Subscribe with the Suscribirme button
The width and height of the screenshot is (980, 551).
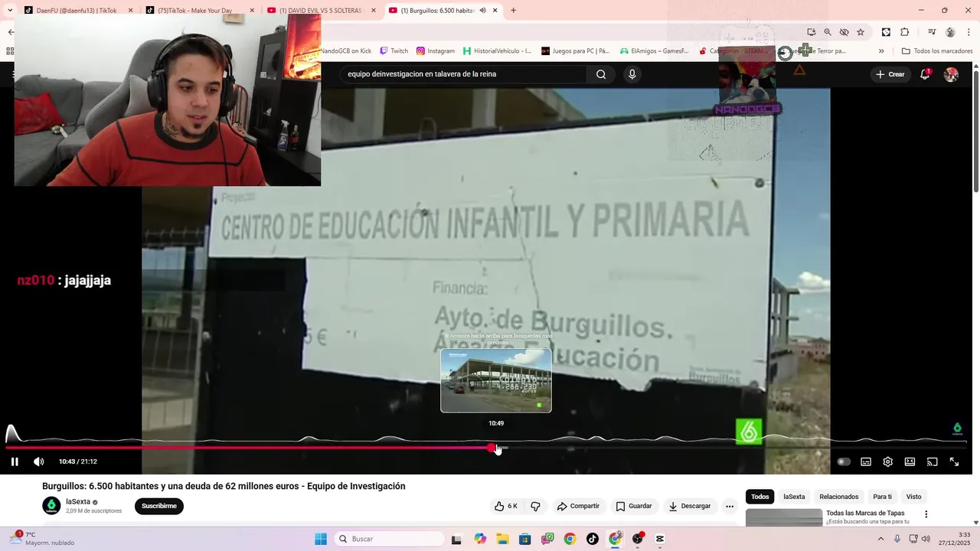[x=159, y=506]
